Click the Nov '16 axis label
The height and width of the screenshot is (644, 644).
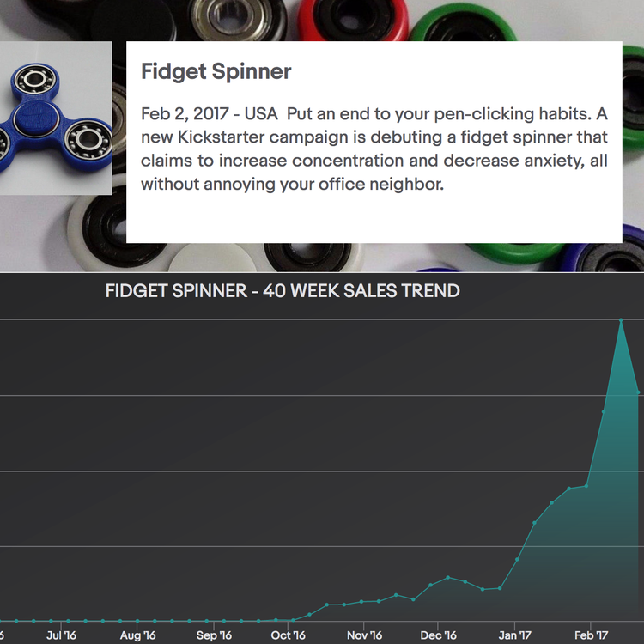click(x=364, y=635)
